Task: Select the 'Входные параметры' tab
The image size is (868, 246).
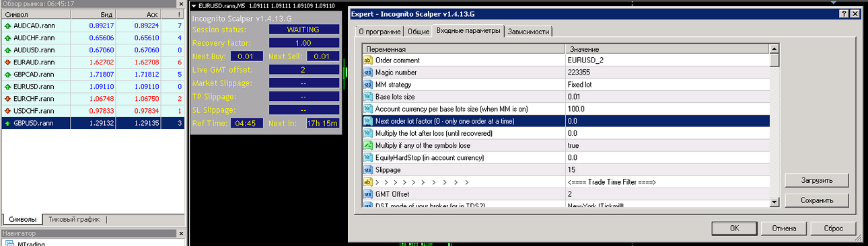Action: tap(468, 30)
